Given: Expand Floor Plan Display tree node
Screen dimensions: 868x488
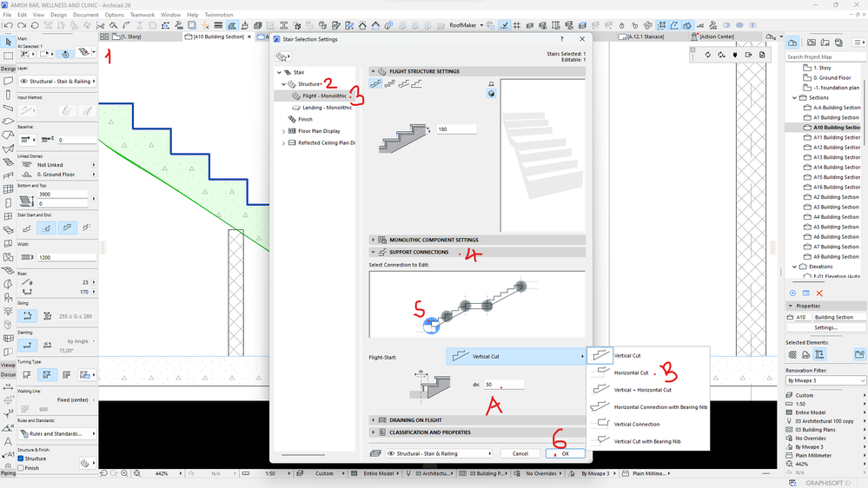Looking at the screenshot, I should 284,131.
